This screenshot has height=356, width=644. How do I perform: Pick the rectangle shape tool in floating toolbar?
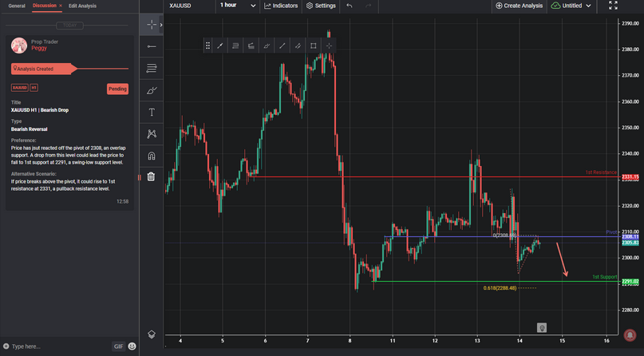tap(314, 46)
